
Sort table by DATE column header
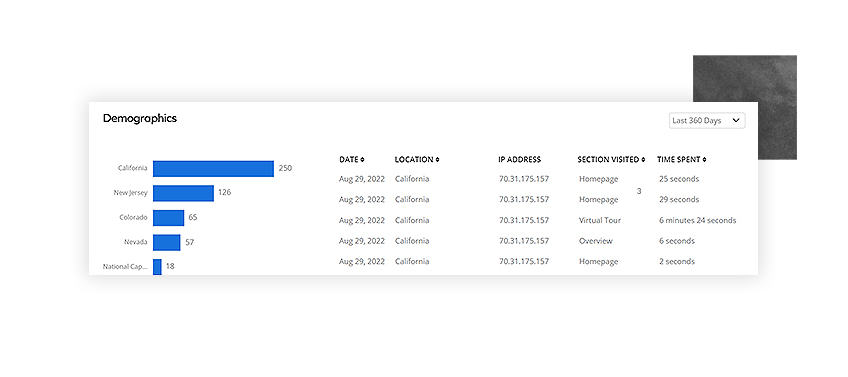click(352, 160)
